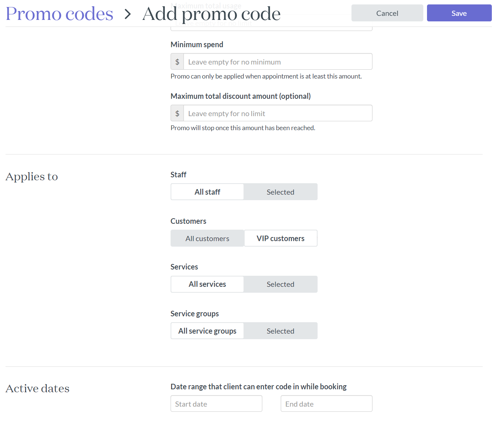Click the Save button
The image size is (504, 421).
click(x=459, y=13)
